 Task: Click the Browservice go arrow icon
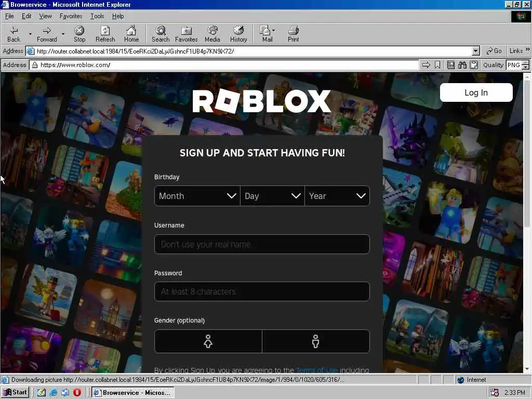(426, 65)
